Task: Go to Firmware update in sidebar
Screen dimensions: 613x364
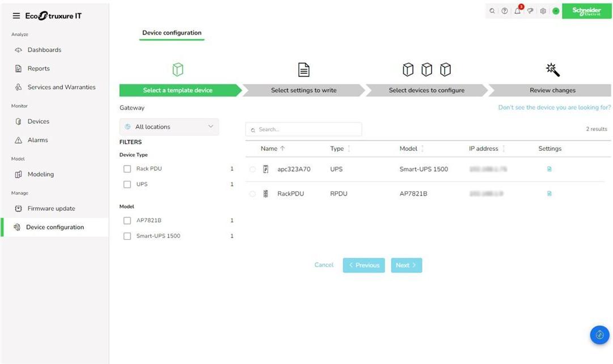Action: click(51, 209)
